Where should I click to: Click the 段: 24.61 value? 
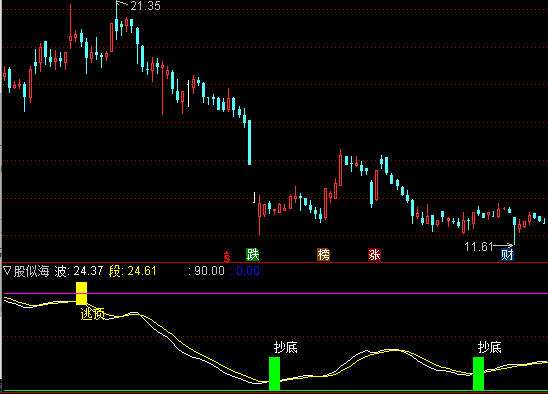point(132,271)
